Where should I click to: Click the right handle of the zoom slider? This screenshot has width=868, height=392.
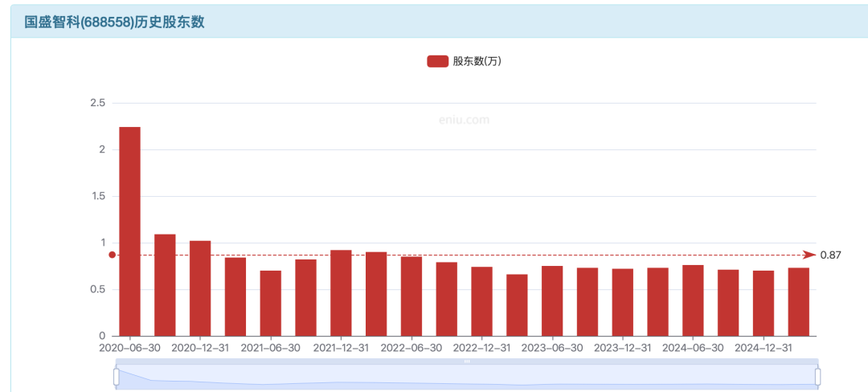pyautogui.click(x=817, y=377)
